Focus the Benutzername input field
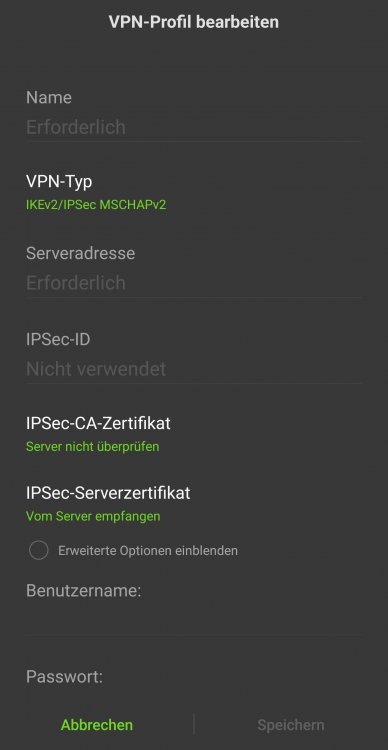This screenshot has width=388, height=750. click(194, 621)
